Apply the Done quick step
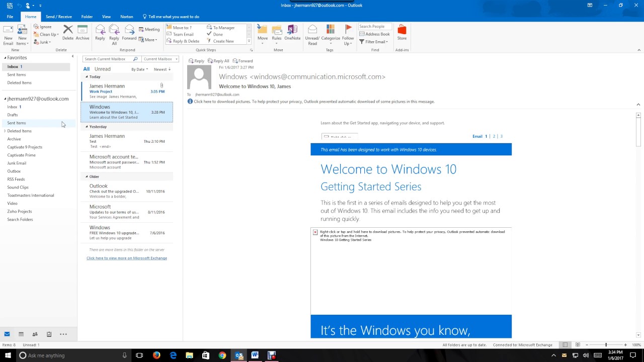 (215, 34)
